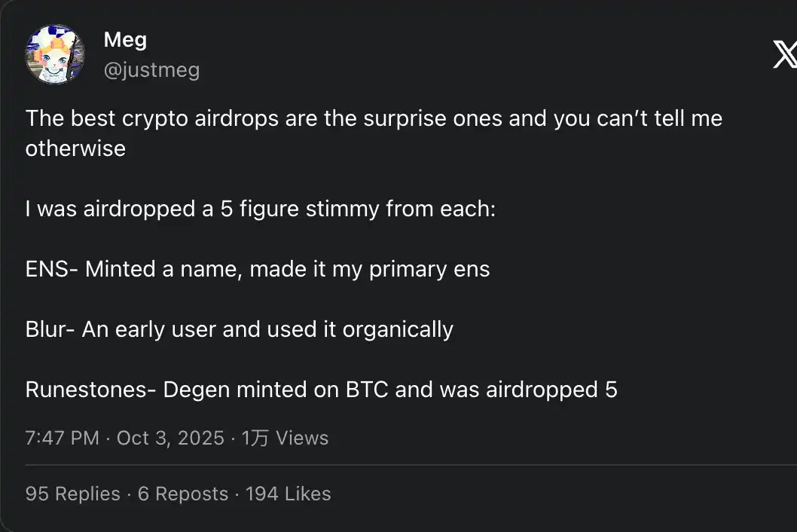797x532 pixels.
Task: Click the Blur early user line
Action: 240,329
